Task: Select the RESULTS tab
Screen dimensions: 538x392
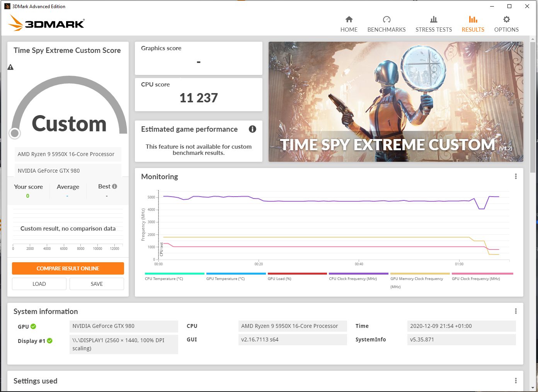Action: pyautogui.click(x=473, y=24)
